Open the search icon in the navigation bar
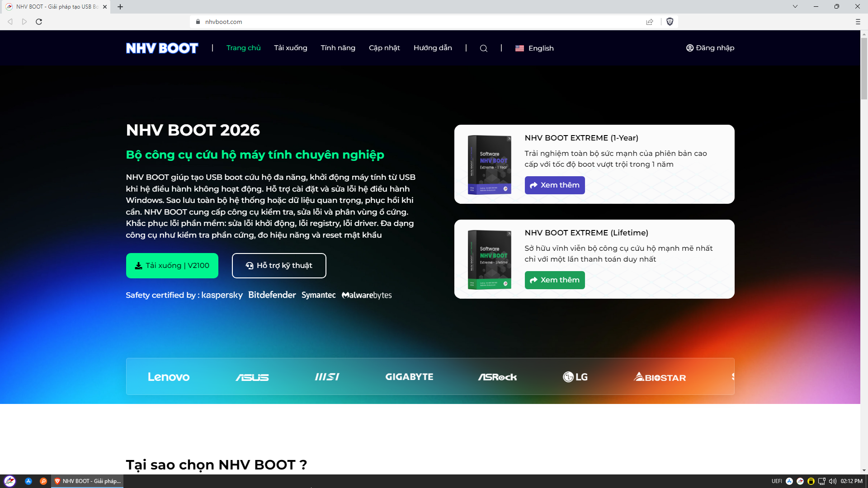The width and height of the screenshot is (868, 488). pos(484,48)
